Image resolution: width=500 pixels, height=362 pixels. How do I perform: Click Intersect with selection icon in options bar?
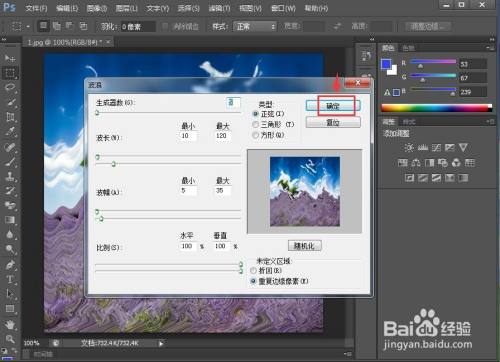pos(83,26)
